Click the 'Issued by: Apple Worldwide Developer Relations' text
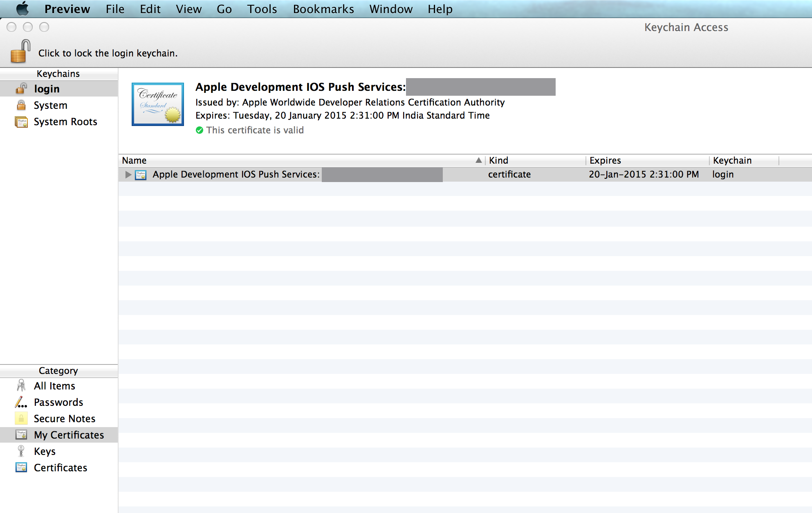 pos(350,102)
